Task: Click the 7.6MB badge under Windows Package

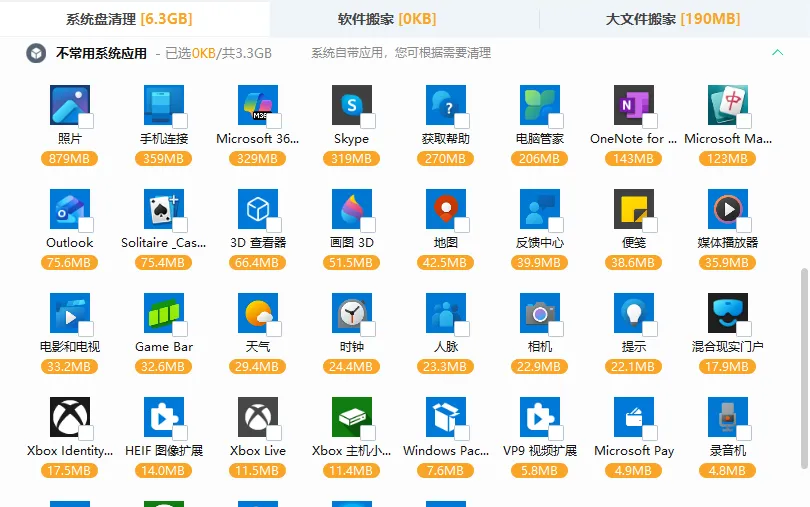Action: click(445, 470)
